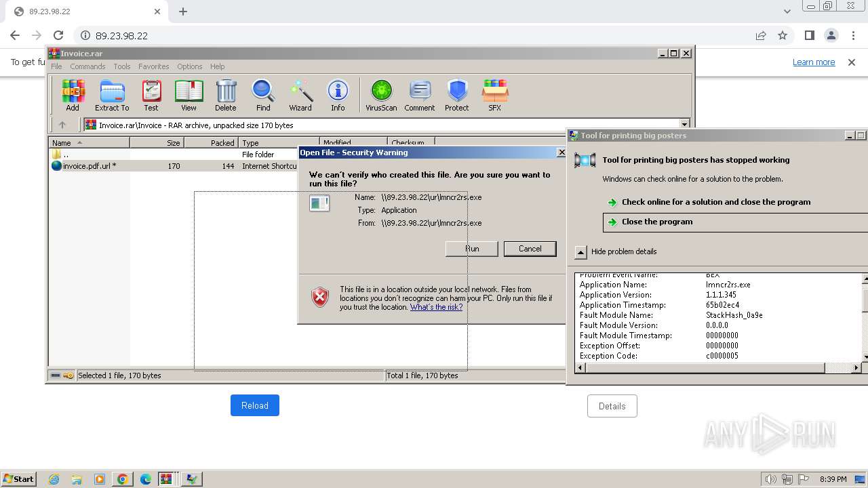Sort by Name column header
Image resolution: width=868 pixels, height=488 pixels.
[89, 142]
